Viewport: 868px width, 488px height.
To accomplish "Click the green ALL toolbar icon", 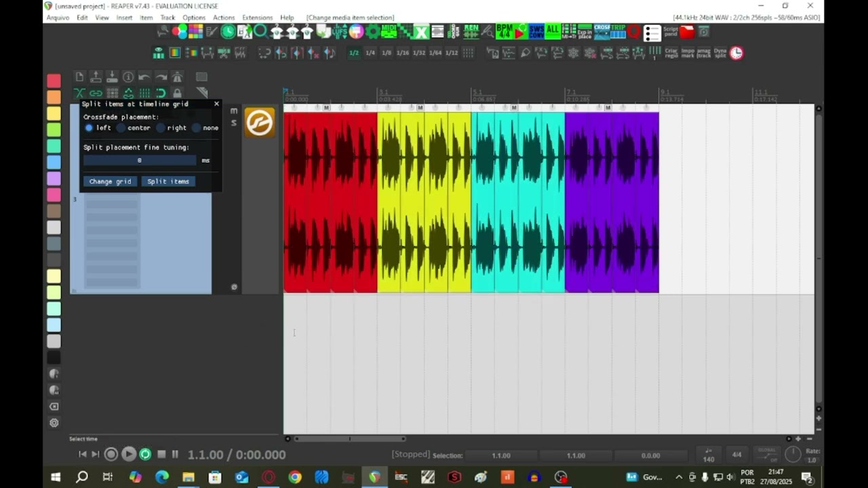I will click(x=553, y=31).
